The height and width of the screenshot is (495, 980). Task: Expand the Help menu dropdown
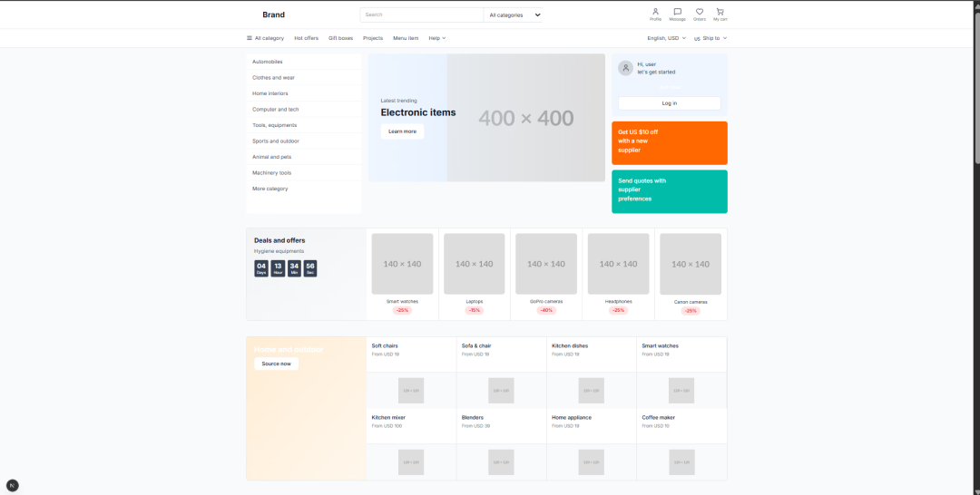tap(436, 38)
